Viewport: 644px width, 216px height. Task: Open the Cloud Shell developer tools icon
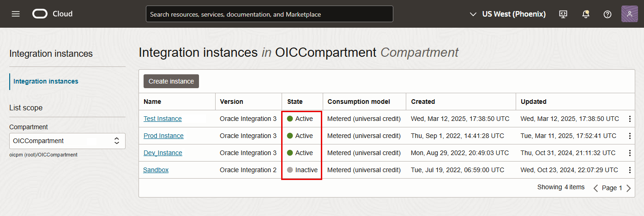coord(563,14)
